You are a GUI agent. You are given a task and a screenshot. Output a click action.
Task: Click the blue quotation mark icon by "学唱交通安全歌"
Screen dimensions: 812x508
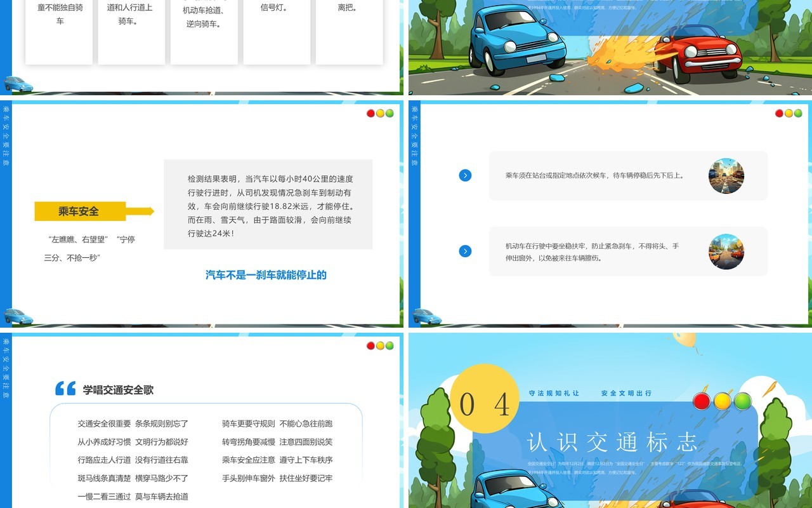point(65,389)
